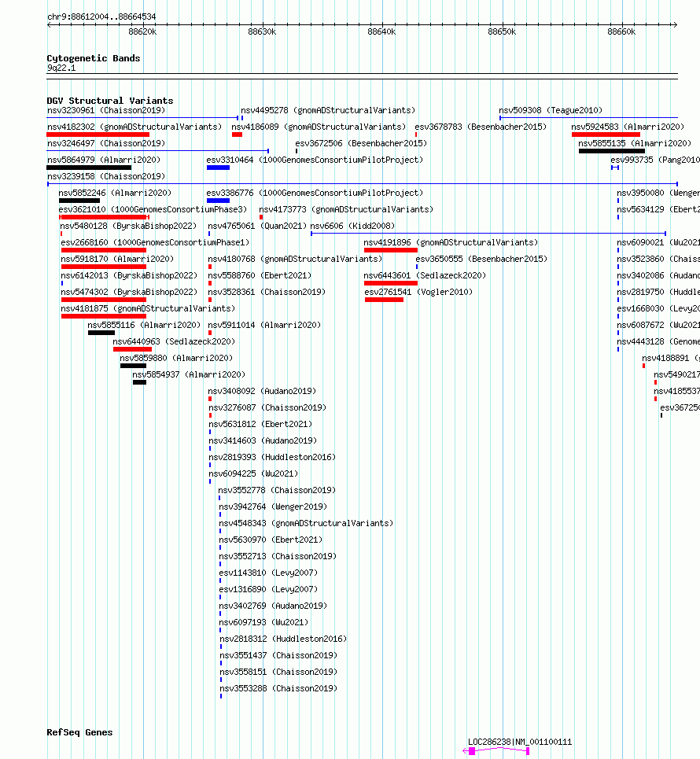Image resolution: width=700 pixels, height=759 pixels.
Task: Open nsv3402769 (Audano2019) label
Action: pos(273,605)
